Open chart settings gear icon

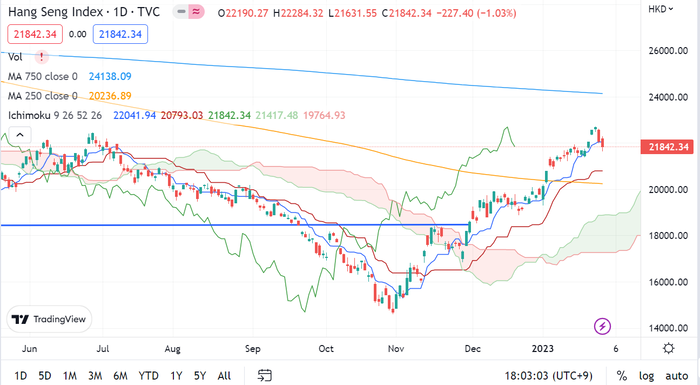tap(668, 348)
